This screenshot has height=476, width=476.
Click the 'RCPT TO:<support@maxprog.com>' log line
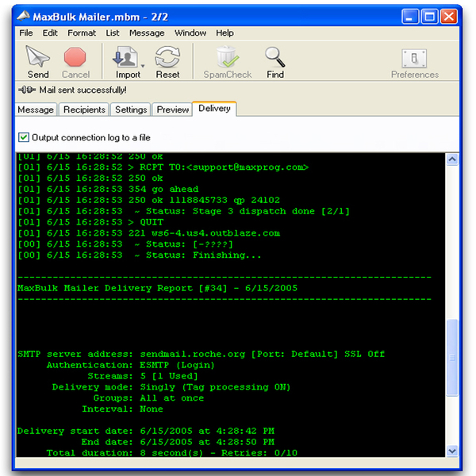click(163, 167)
